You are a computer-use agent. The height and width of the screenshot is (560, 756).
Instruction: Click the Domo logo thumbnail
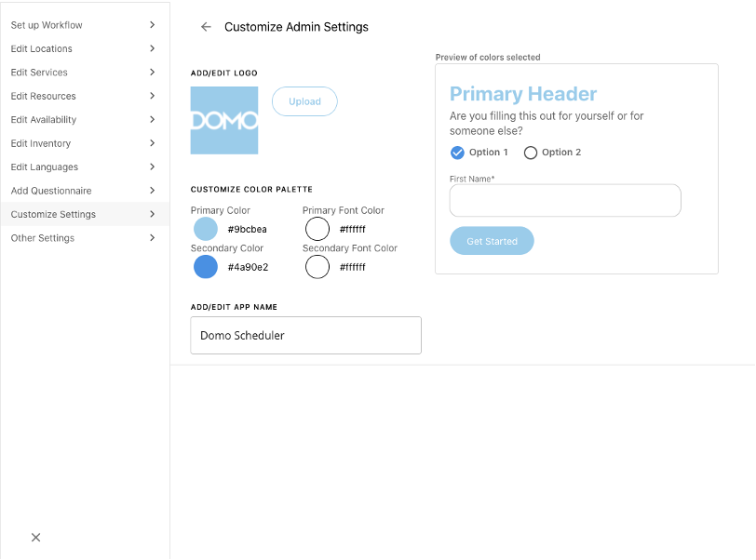tap(223, 121)
